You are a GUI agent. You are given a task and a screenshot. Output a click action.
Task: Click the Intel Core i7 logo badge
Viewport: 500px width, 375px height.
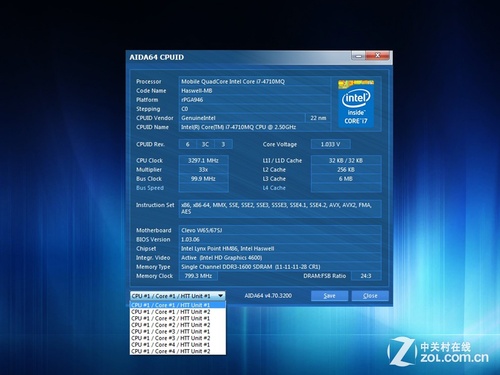[356, 104]
